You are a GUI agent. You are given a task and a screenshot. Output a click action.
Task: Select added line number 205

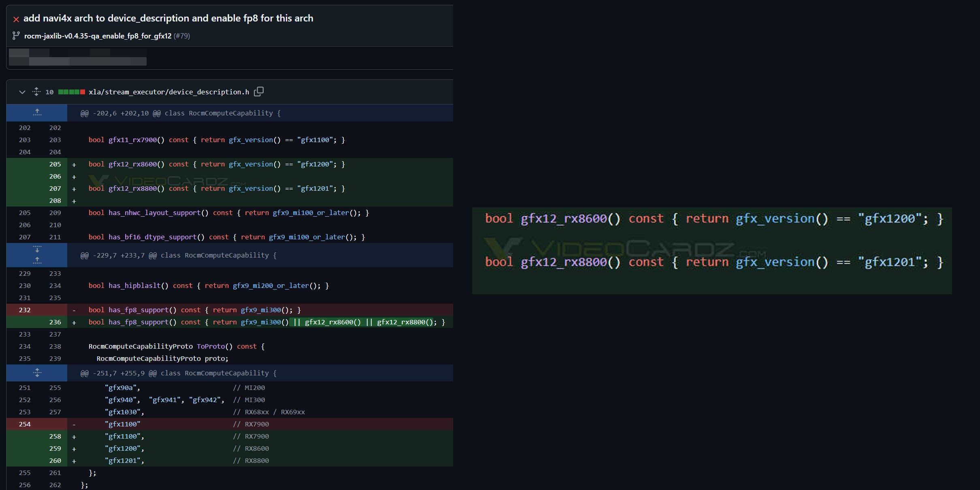coord(55,164)
